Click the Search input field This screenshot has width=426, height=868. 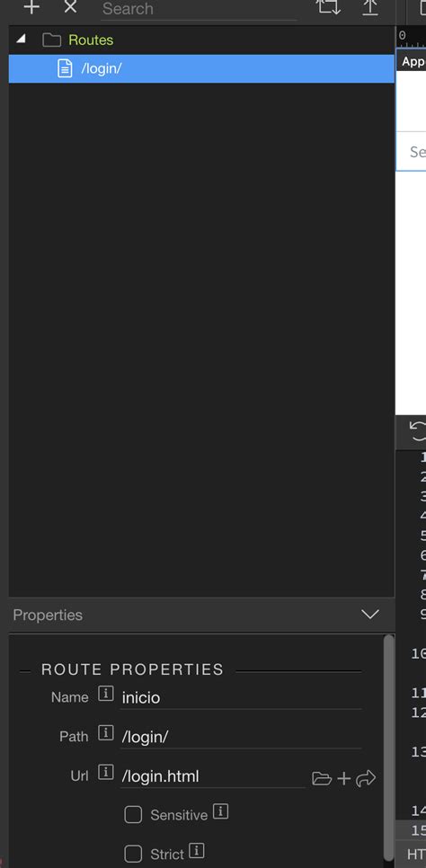click(x=200, y=9)
